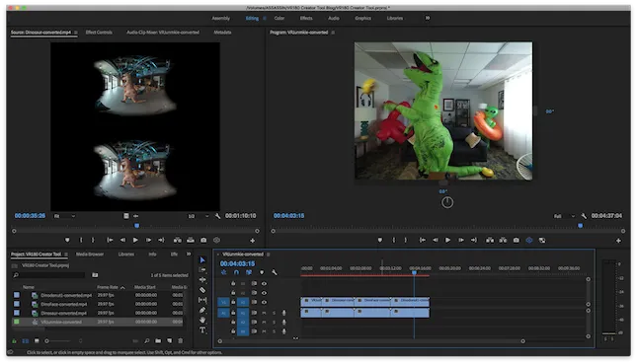Mute the A1 audio track
637x364 pixels.
tap(264, 313)
